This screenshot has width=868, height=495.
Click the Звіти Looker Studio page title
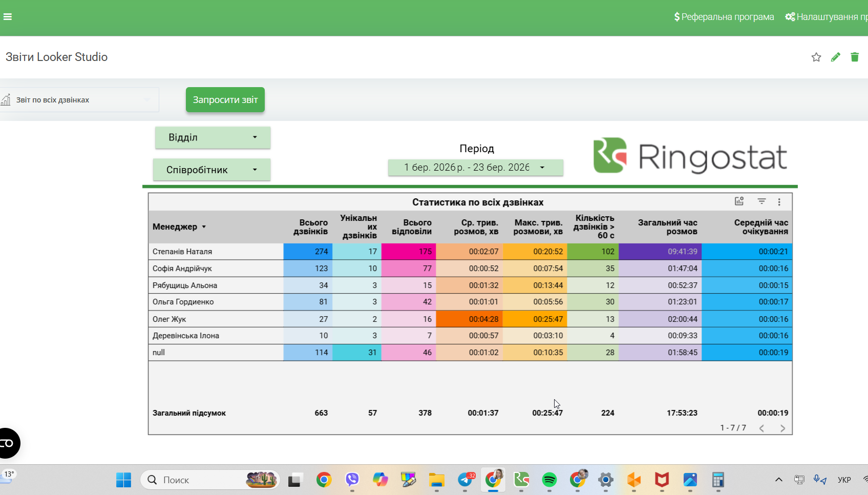click(x=56, y=57)
